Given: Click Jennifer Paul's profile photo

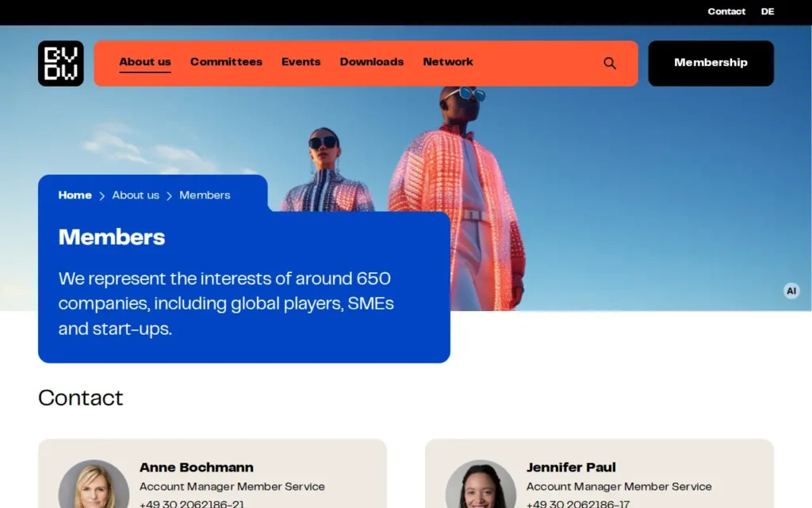Looking at the screenshot, I should click(x=481, y=484).
